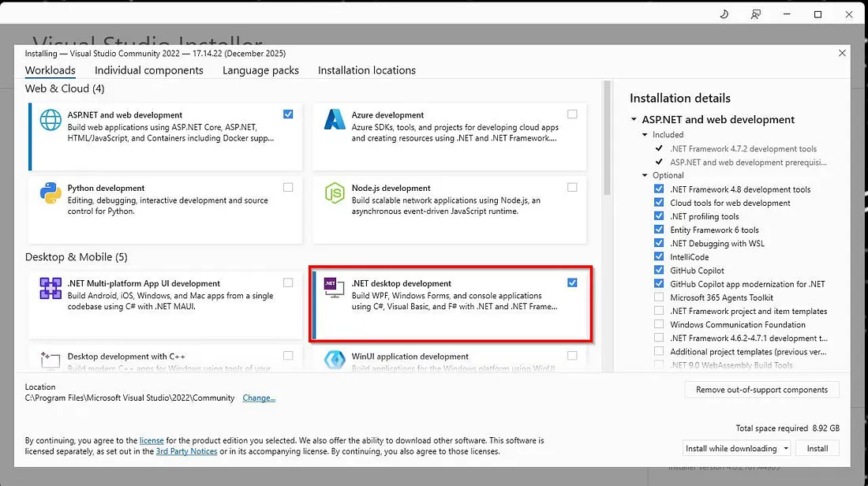
Task: Click the ASP.NET globe workload icon
Action: 51,120
